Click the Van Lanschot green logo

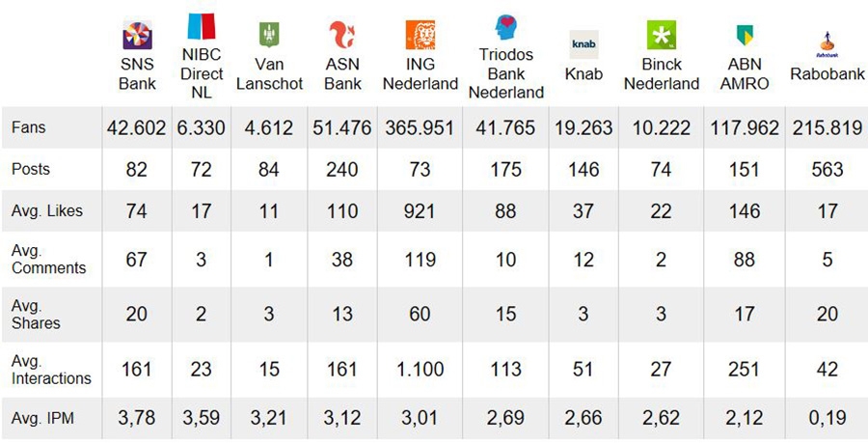coord(269,36)
